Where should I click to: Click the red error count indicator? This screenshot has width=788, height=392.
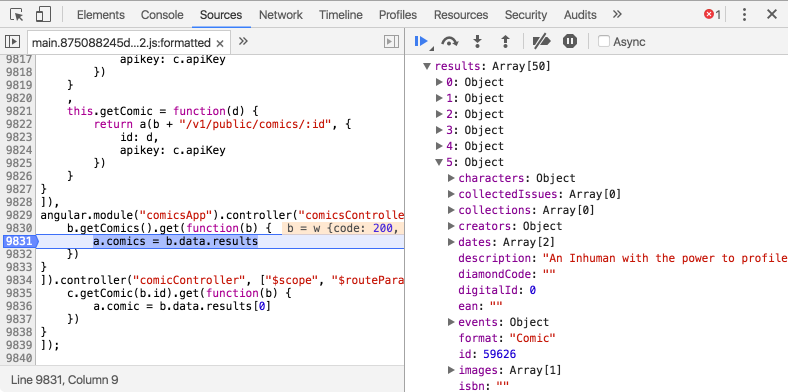pos(712,15)
